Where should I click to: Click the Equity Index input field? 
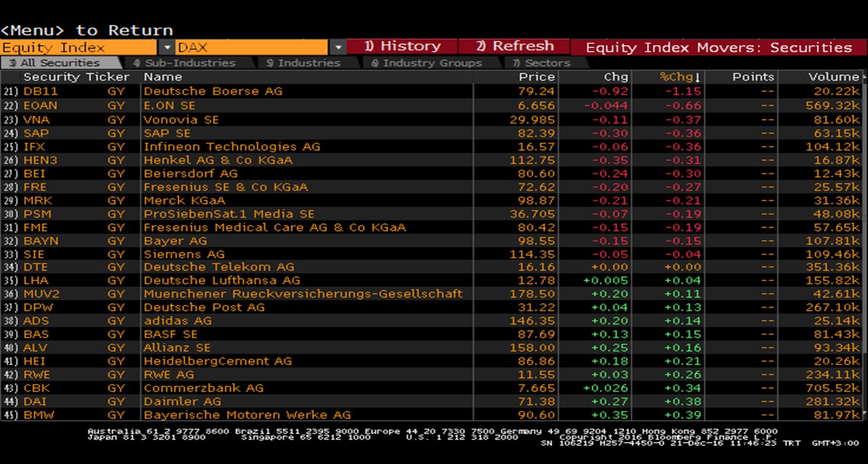tap(78, 48)
